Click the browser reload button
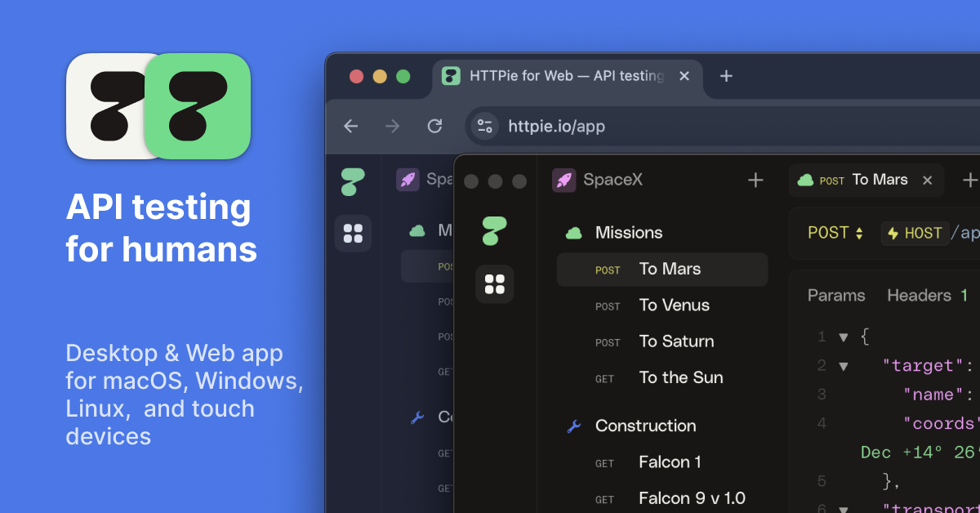 434,126
